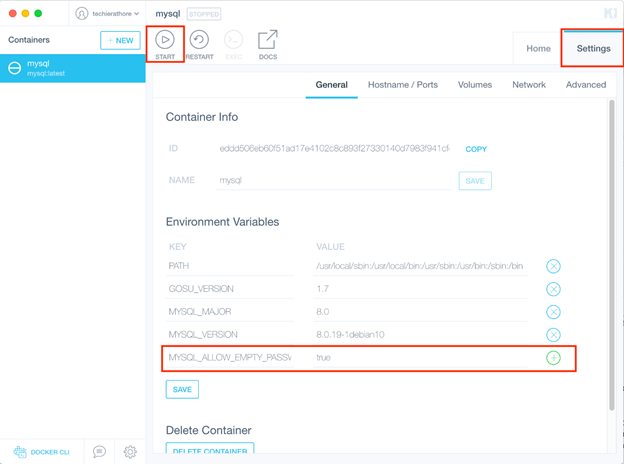Open the EXEC terminal icon
This screenshot has height=464, width=624.
[234, 44]
